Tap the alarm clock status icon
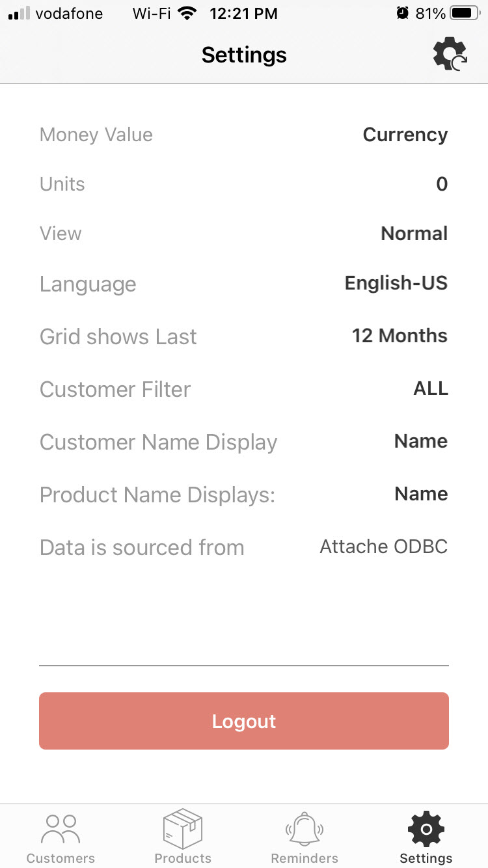This screenshot has width=488, height=868. pyautogui.click(x=403, y=13)
